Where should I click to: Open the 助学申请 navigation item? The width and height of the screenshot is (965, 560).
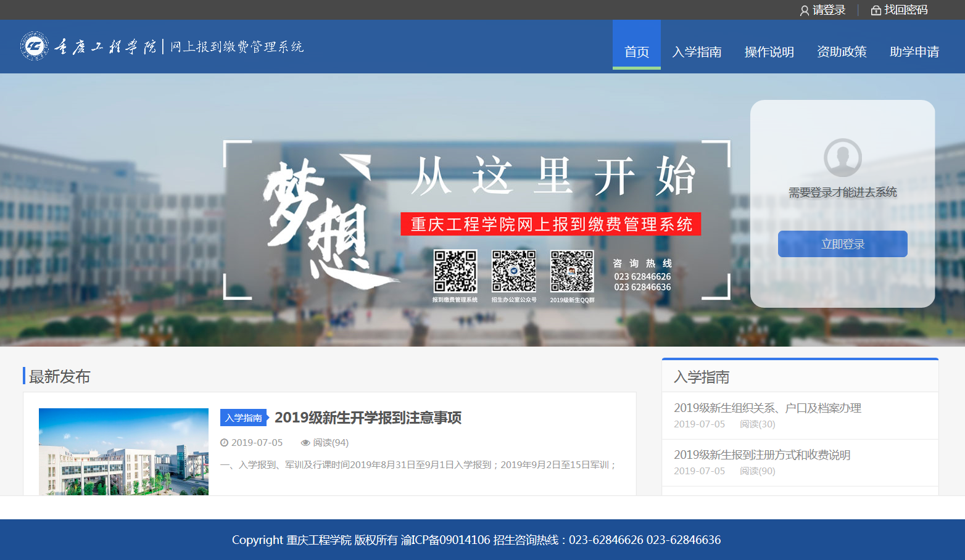(x=914, y=52)
